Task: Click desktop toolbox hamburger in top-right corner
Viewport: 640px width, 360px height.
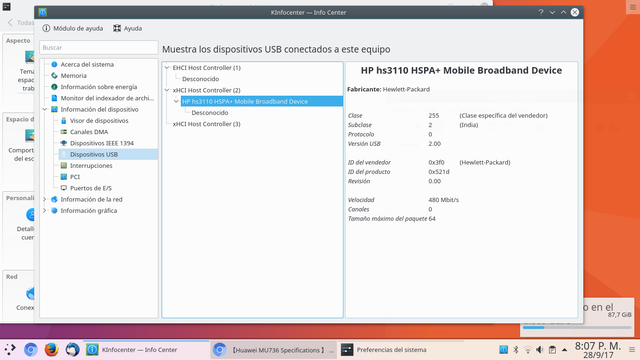Action: pos(633,7)
